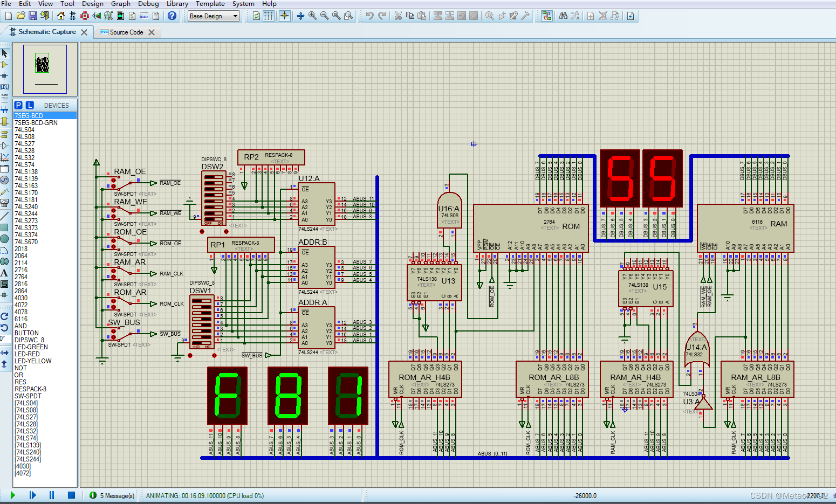Click the Pan/center view arrows icon
Screen dimensions: 836x504
click(x=300, y=16)
